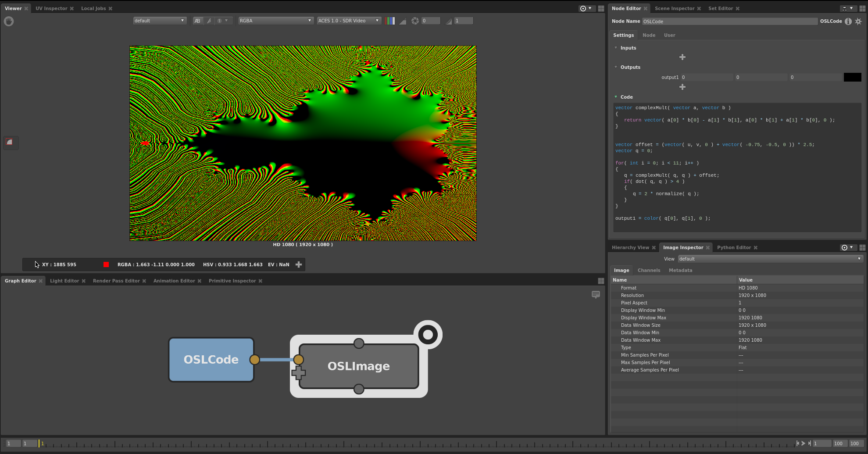Image resolution: width=868 pixels, height=454 pixels.
Task: Click inside the OSL code text editor
Action: (737, 167)
